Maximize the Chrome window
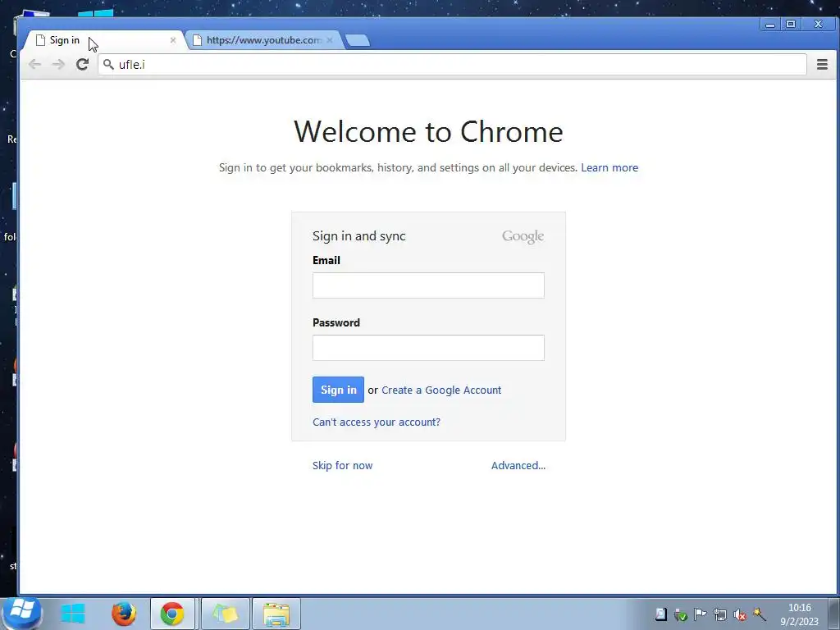840x630 pixels. coord(791,24)
